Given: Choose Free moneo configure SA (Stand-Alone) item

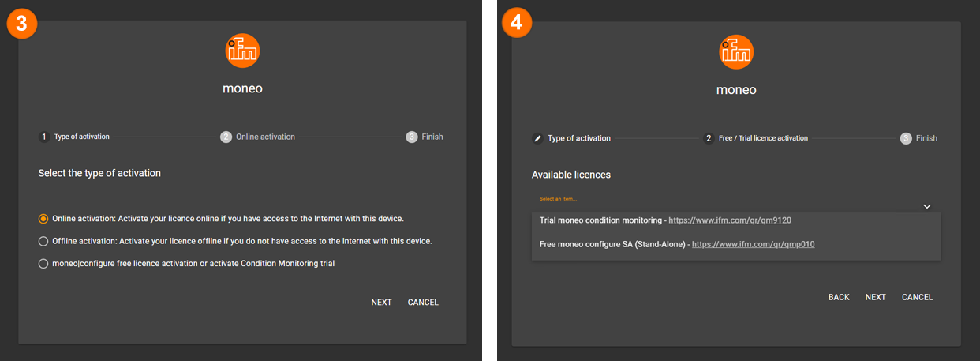Looking at the screenshot, I should 614,244.
